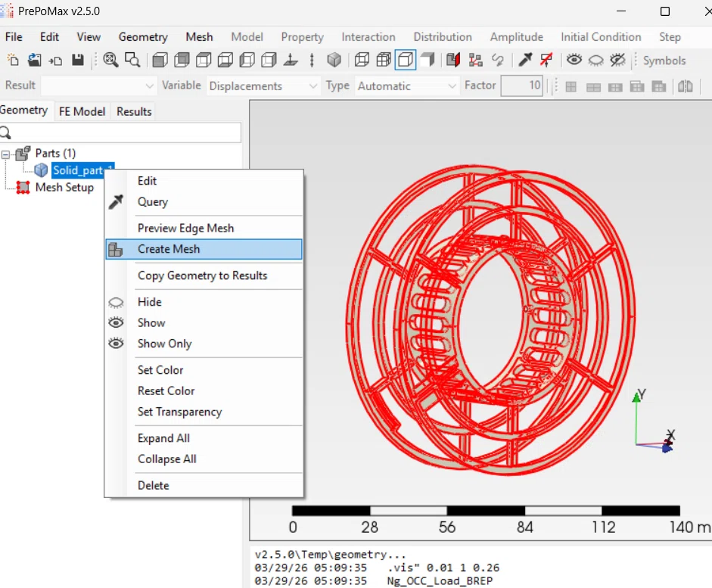The image size is (712, 588).
Task: Enable element edges display mode
Action: click(x=384, y=60)
